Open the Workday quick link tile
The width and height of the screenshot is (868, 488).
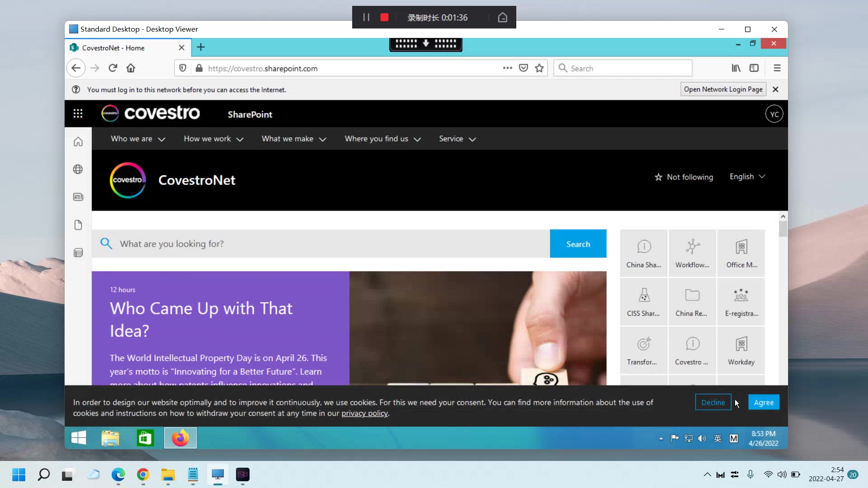(x=741, y=351)
